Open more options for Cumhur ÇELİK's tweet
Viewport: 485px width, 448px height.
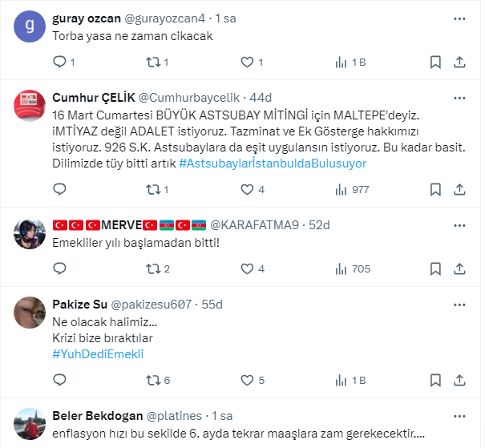(x=460, y=98)
